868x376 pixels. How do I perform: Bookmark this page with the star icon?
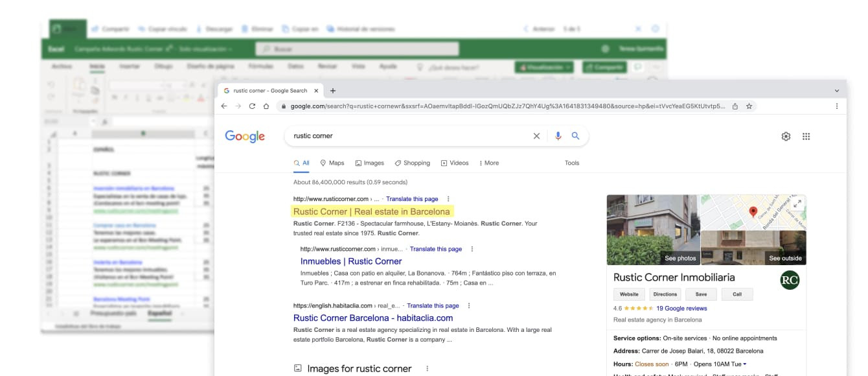click(749, 106)
